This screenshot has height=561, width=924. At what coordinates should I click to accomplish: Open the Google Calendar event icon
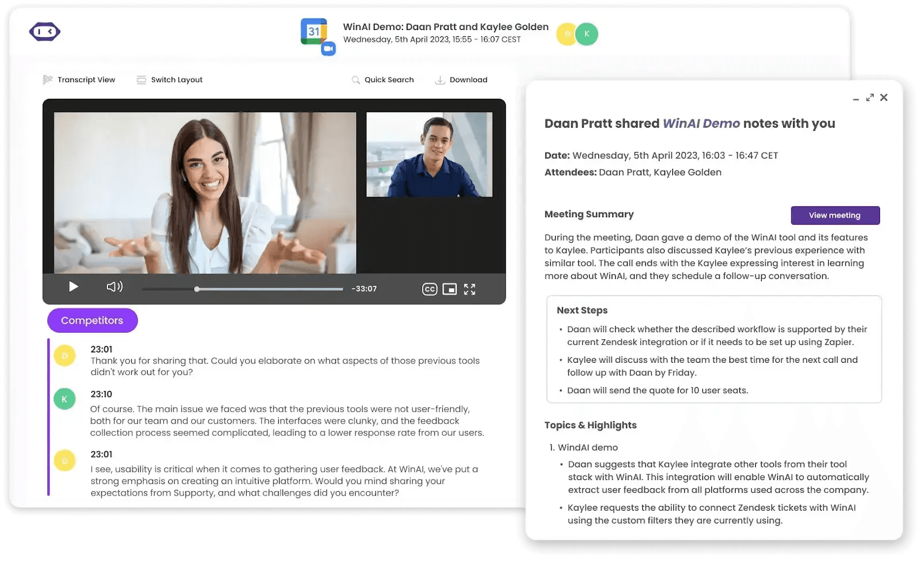[x=314, y=31]
